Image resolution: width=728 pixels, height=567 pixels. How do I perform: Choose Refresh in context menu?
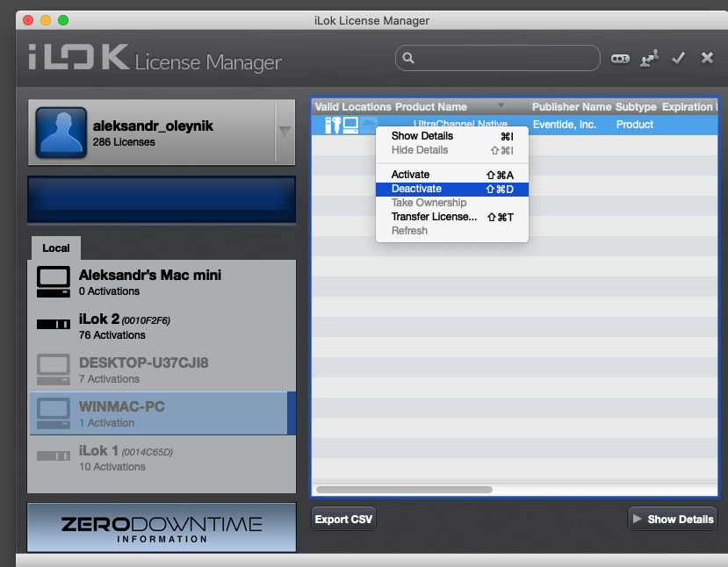[x=451, y=231]
